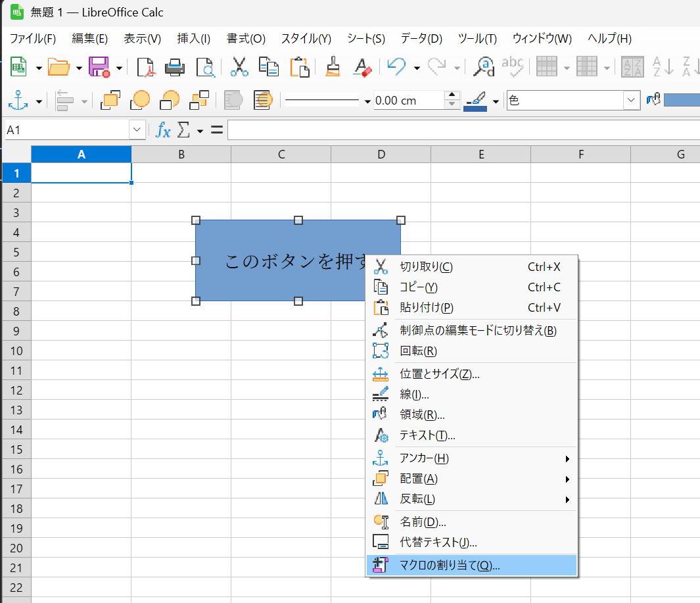The height and width of the screenshot is (603, 700).
Task: Open the area fill type dropdown
Action: [632, 101]
